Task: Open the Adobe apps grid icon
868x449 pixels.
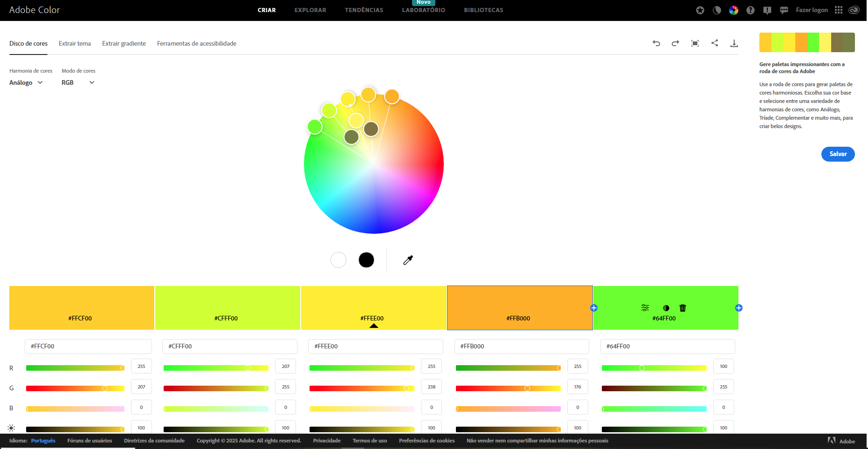Action: pos(839,10)
